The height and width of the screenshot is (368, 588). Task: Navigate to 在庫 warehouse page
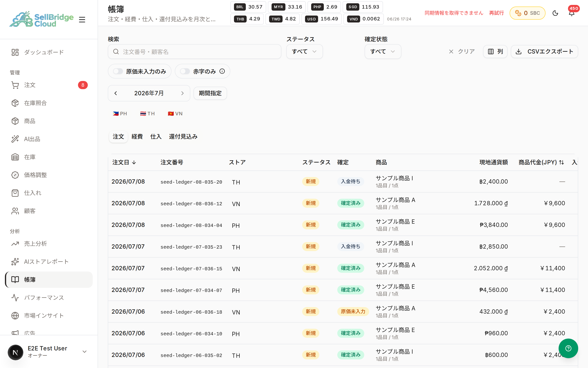pyautogui.click(x=49, y=157)
